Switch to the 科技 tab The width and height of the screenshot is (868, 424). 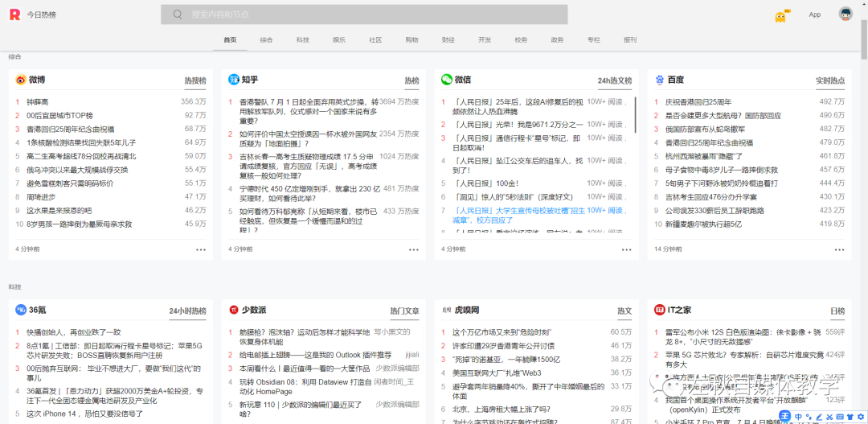[303, 40]
